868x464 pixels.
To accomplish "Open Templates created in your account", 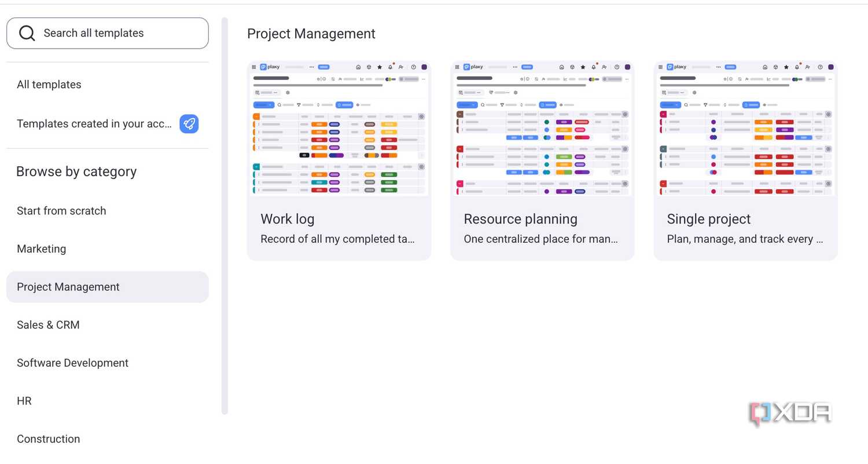I will point(94,123).
